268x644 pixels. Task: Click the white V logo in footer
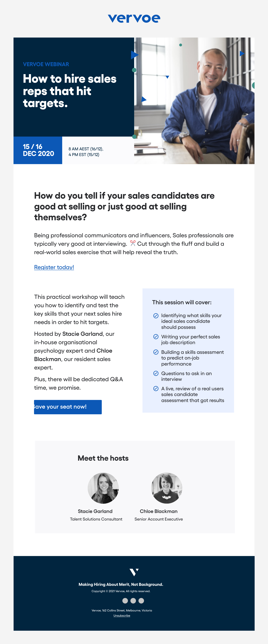point(134,572)
